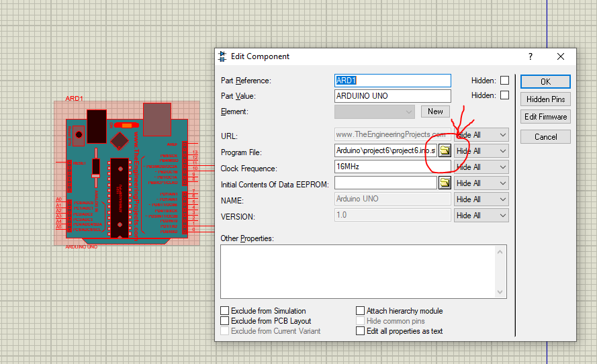Screen dimensions: 597x364
Task: Click the Program File path field
Action: coord(385,150)
